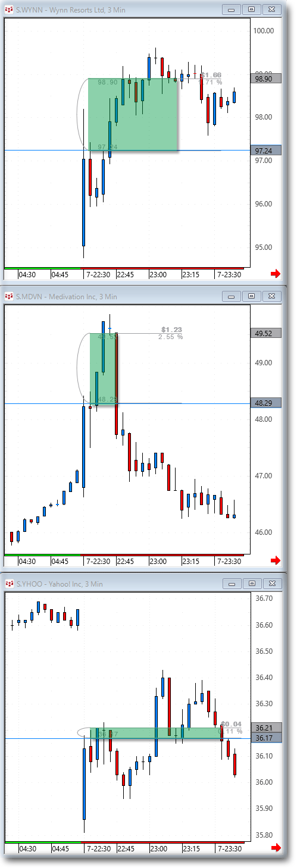
Task: Minimize the MDVN chart window
Action: pos(232,296)
